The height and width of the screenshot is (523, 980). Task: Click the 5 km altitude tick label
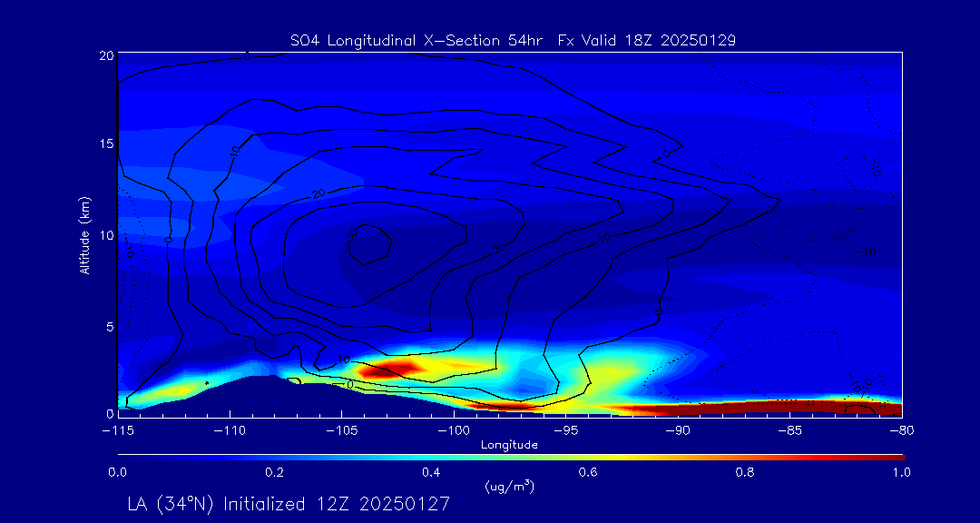[107, 325]
